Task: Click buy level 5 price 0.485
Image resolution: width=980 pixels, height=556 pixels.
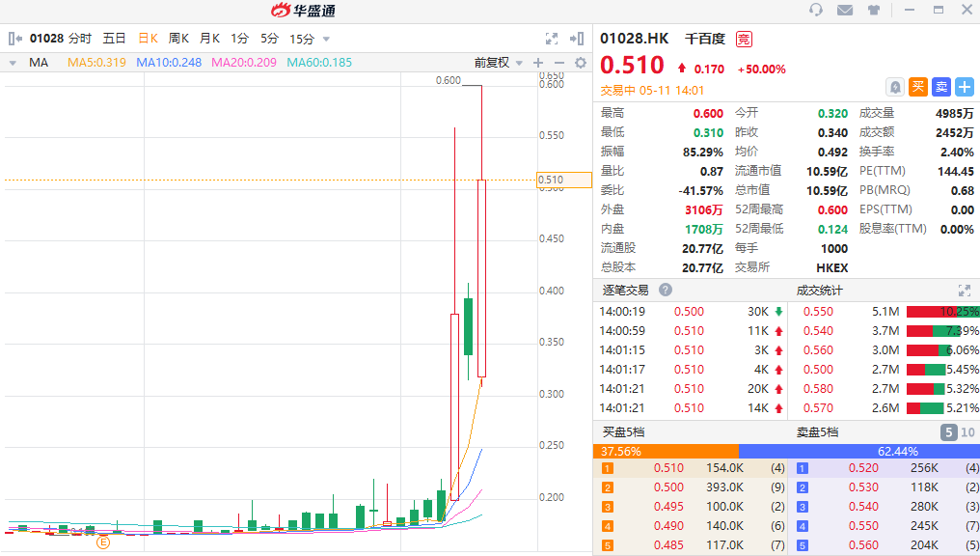Action: (x=668, y=545)
